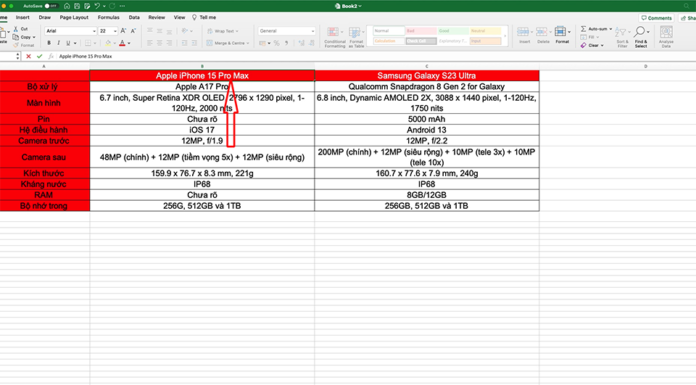Open the Data tab
Viewport: 696px width, 385px height.
click(134, 17)
